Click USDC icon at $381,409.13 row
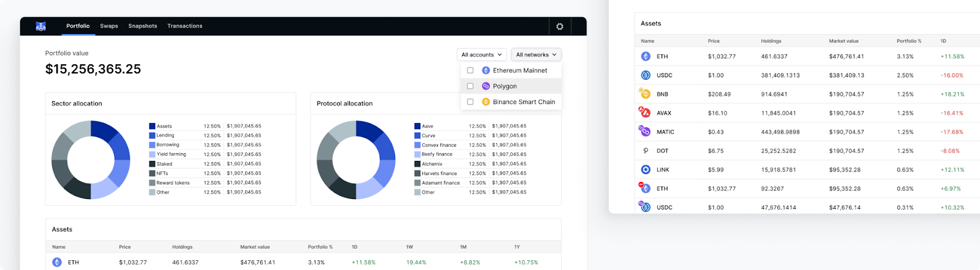This screenshot has height=270, width=980. pyautogui.click(x=646, y=75)
